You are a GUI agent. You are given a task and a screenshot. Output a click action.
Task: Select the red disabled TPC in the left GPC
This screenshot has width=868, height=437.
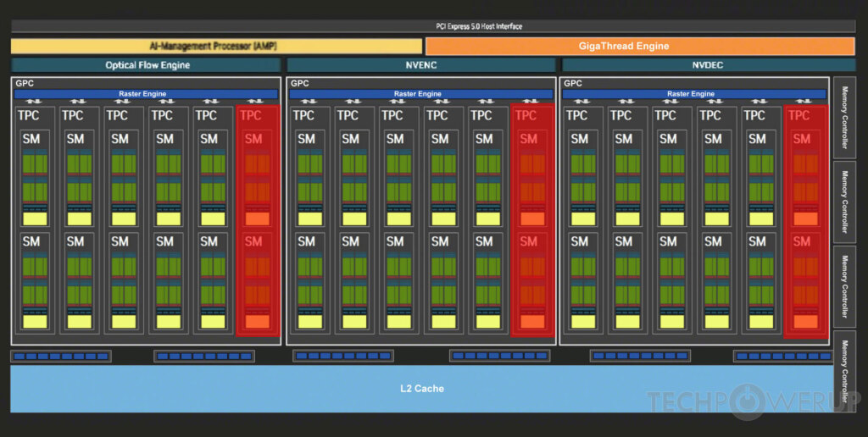coord(258,220)
